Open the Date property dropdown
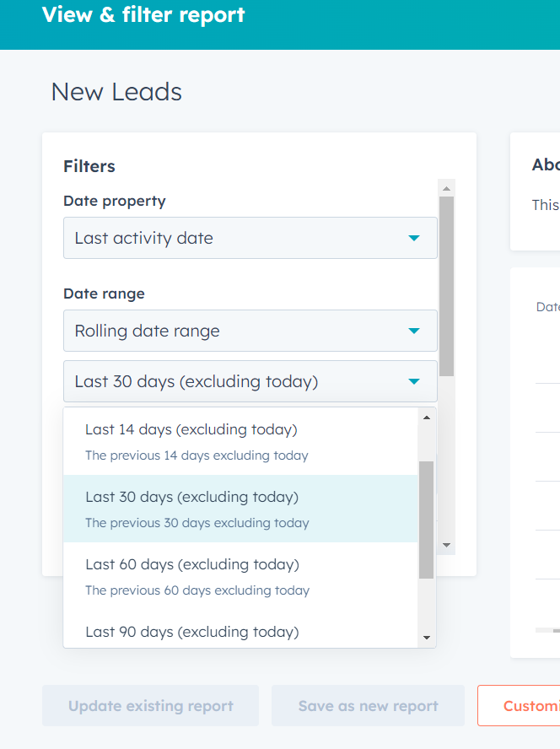560x749 pixels. (250, 238)
